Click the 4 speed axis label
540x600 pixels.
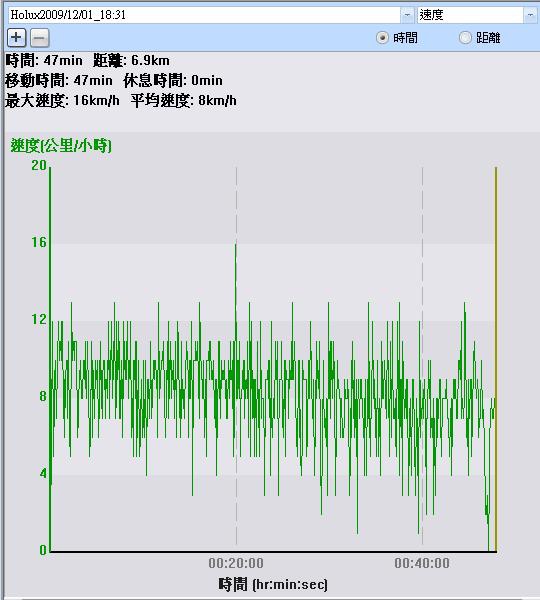coord(43,473)
